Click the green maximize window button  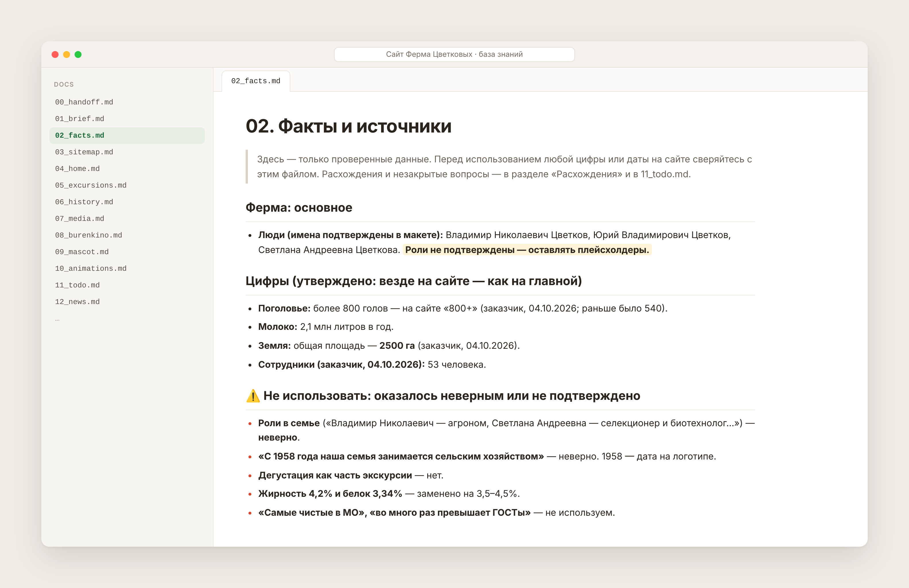pos(78,54)
